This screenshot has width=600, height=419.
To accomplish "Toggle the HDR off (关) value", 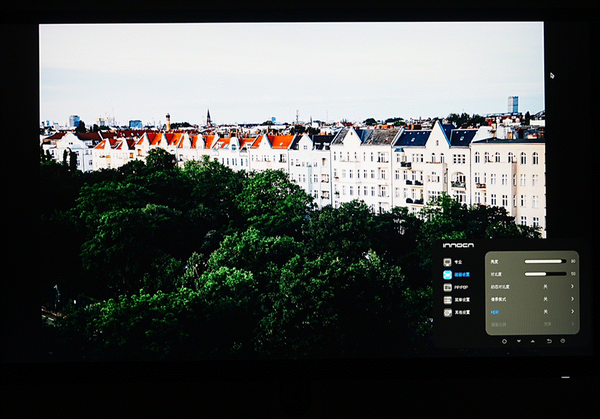I will pos(546,311).
